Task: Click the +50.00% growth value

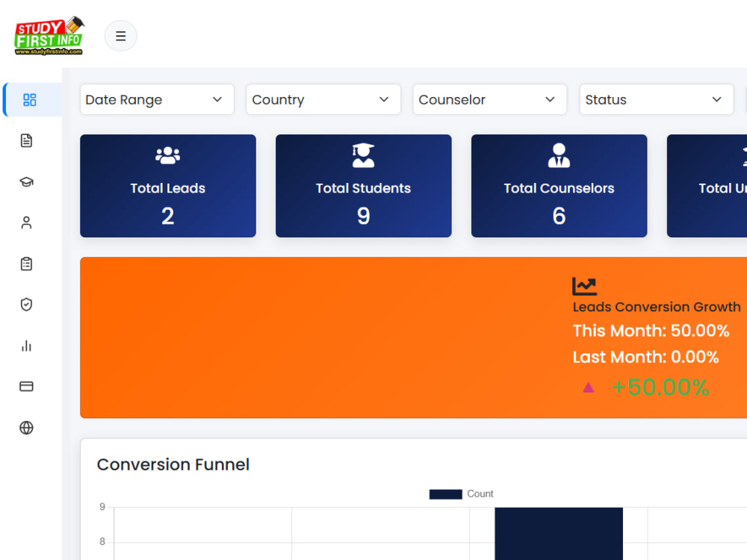Action: (661, 387)
